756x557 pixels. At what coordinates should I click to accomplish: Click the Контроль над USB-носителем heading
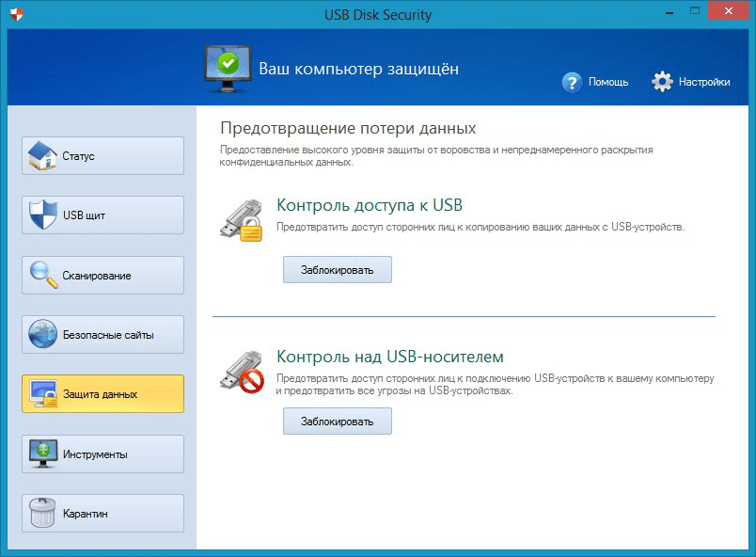coord(390,357)
